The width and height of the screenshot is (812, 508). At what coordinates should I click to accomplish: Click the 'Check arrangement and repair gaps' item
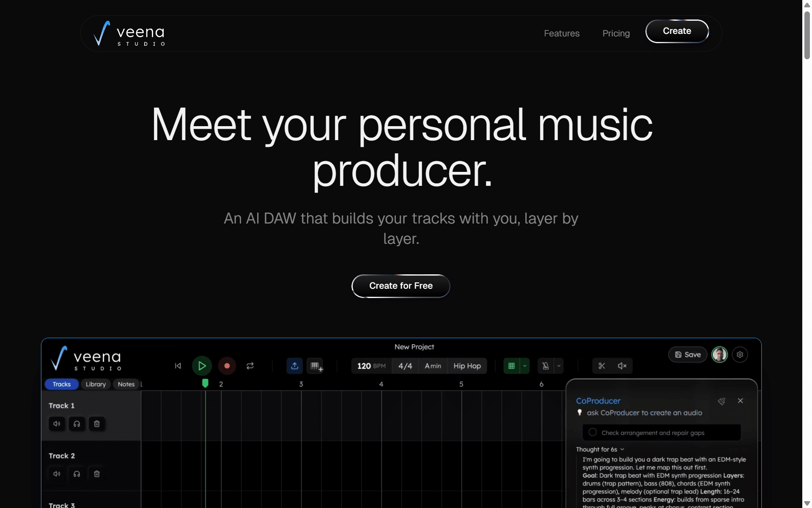(661, 433)
